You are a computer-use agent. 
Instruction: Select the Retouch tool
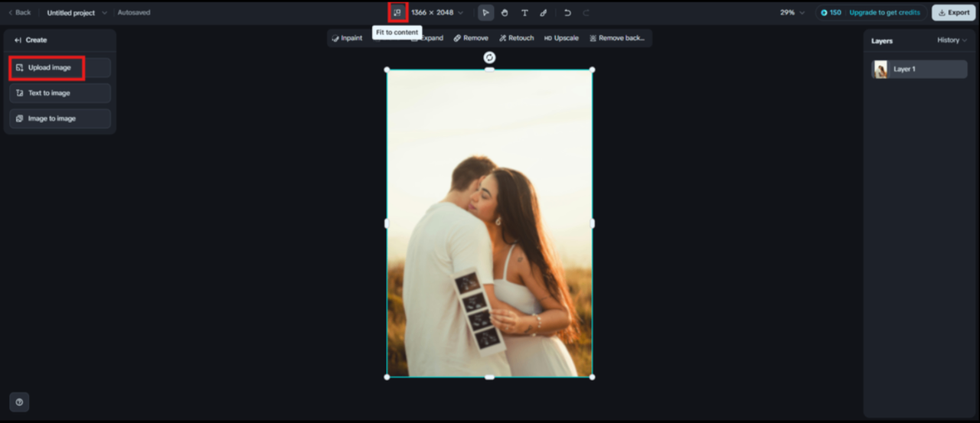[x=516, y=38]
